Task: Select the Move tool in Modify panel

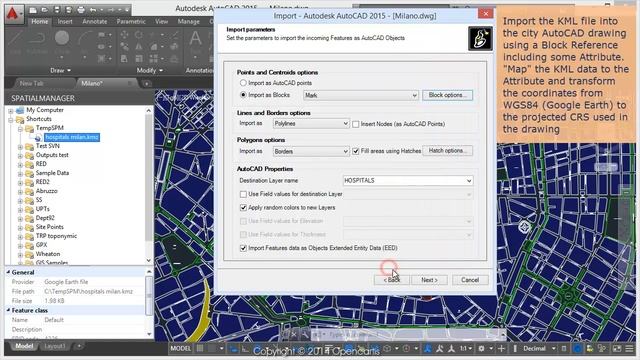Action: tap(124, 35)
